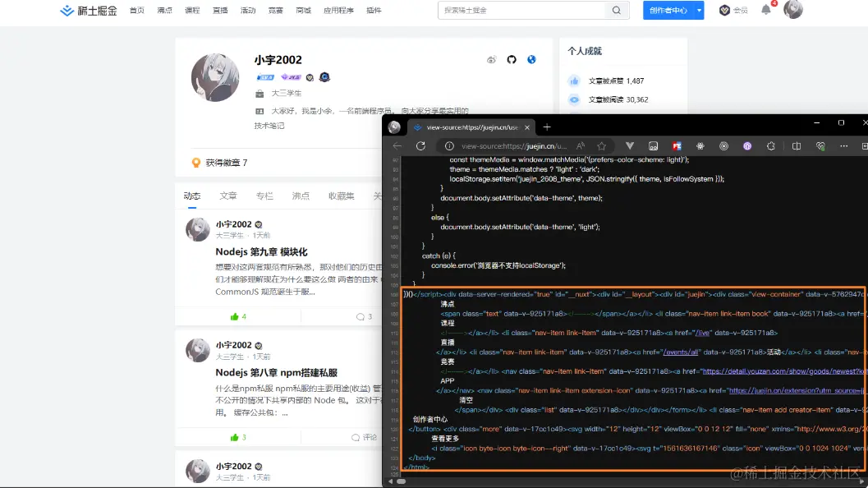Click the 稀土掘金 logo
This screenshot has width=868, height=488.
click(x=89, y=11)
